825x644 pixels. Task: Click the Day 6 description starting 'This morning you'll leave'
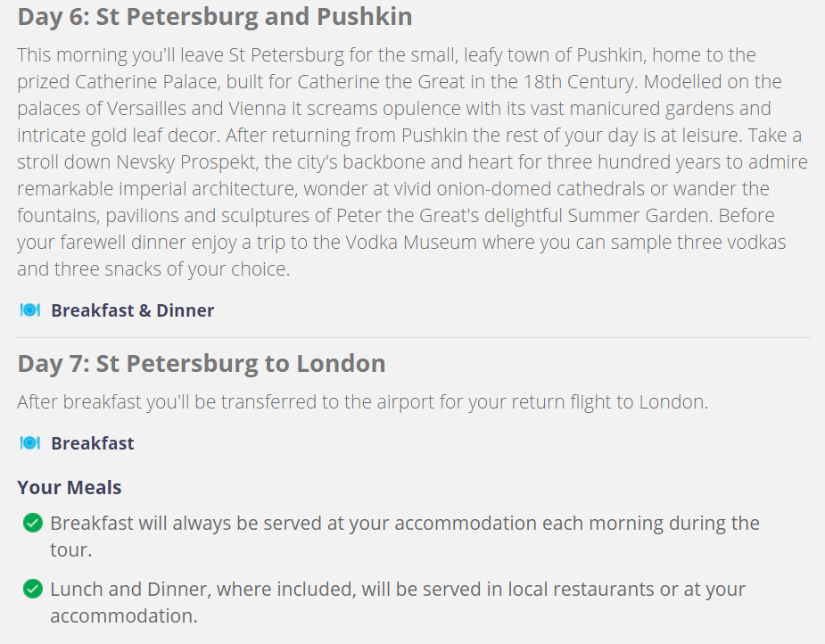click(412, 162)
